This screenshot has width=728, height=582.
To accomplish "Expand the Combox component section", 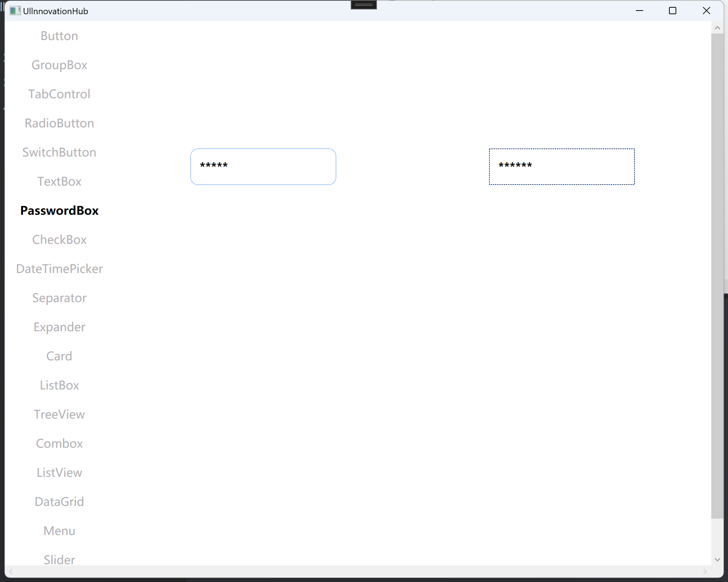I will coord(59,443).
